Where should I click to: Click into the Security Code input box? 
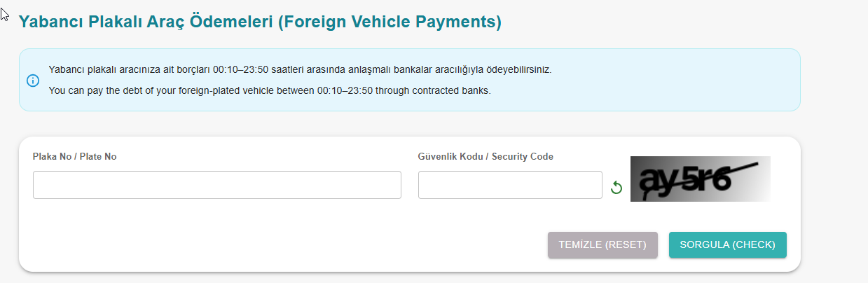(x=509, y=185)
